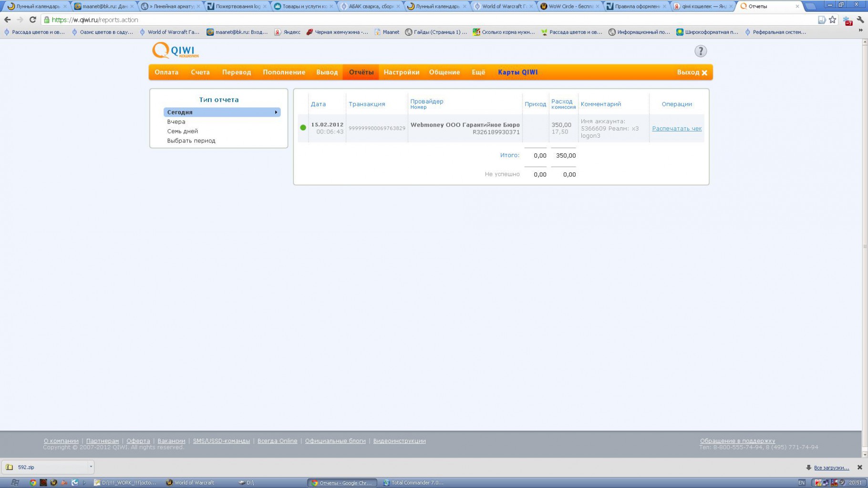Click the Распечатать чек link
Image resolution: width=868 pixels, height=488 pixels.
click(x=677, y=128)
